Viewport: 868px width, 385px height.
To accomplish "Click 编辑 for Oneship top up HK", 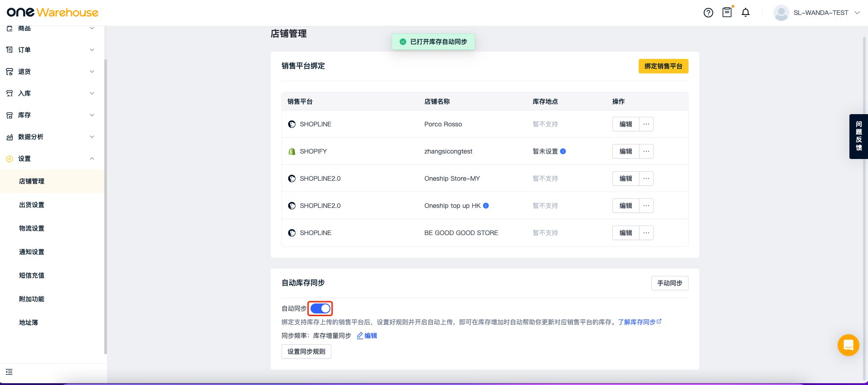I will click(x=626, y=206).
